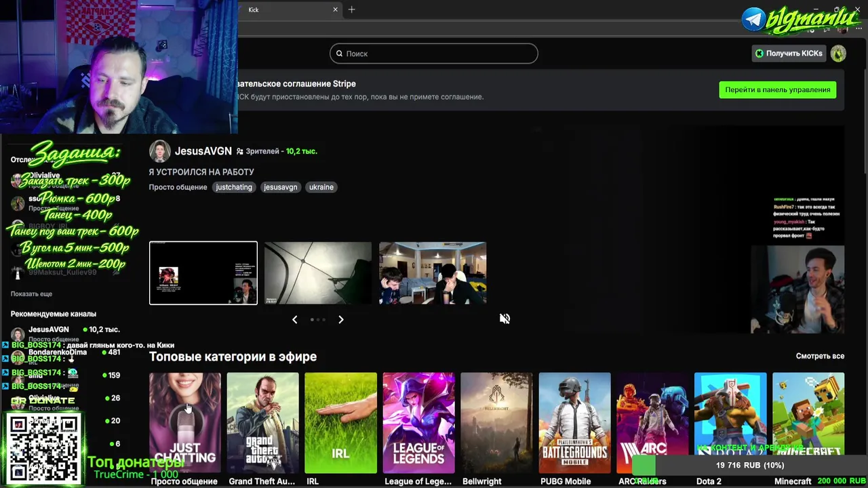Open Just Chatting category card
Viewport: 868px width, 488px height.
(185, 423)
